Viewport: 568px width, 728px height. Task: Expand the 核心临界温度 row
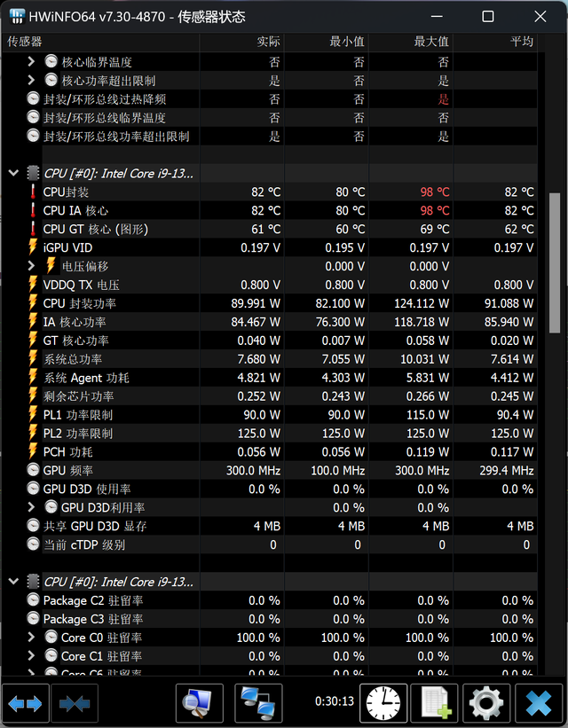pos(31,61)
